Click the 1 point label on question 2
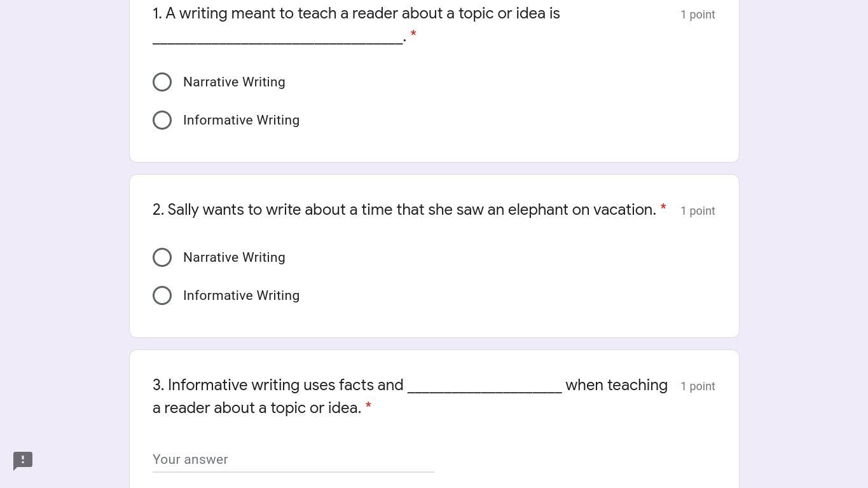The height and width of the screenshot is (488, 868). click(697, 211)
